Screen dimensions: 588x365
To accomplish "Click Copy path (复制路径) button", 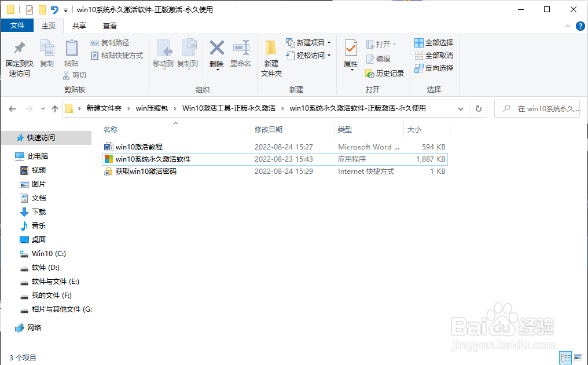I will coord(110,43).
